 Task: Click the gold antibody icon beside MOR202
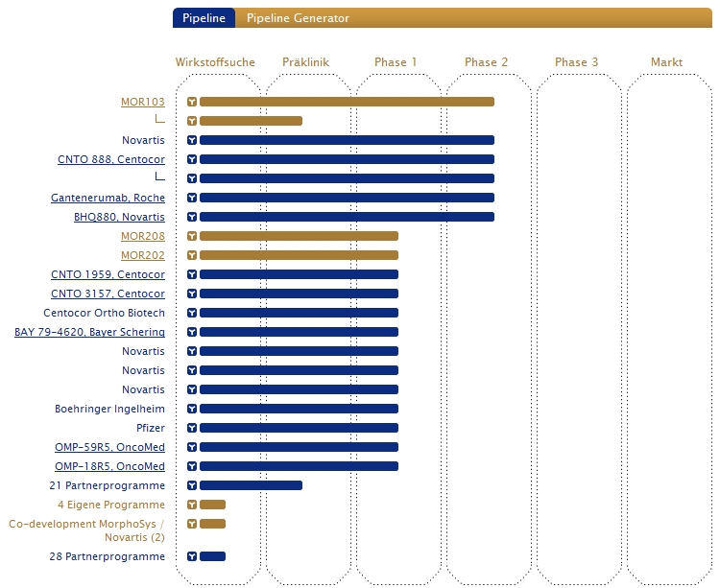192,255
